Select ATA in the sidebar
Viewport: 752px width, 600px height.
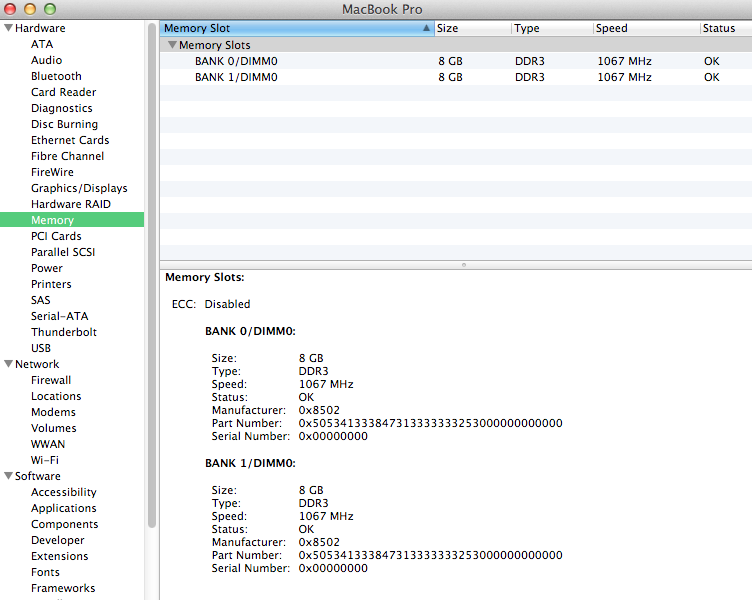click(42, 44)
